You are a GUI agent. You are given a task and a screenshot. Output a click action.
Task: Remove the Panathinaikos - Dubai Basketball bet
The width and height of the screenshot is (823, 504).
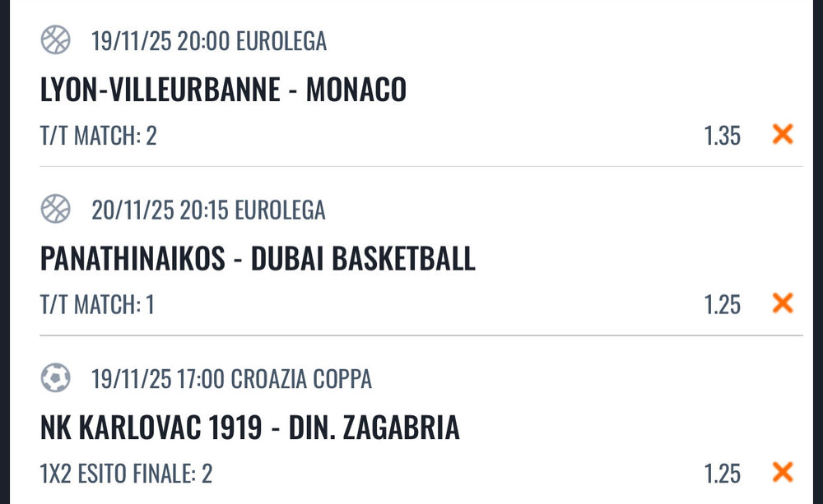tap(782, 303)
